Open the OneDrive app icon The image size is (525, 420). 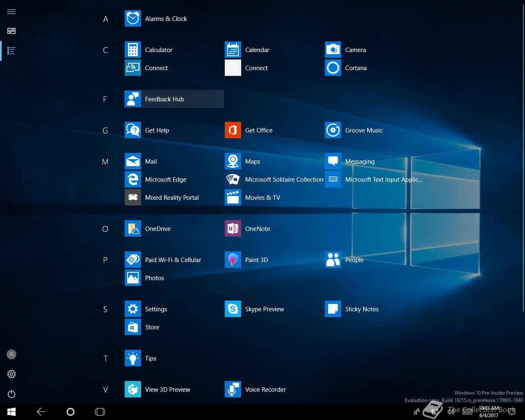133,229
